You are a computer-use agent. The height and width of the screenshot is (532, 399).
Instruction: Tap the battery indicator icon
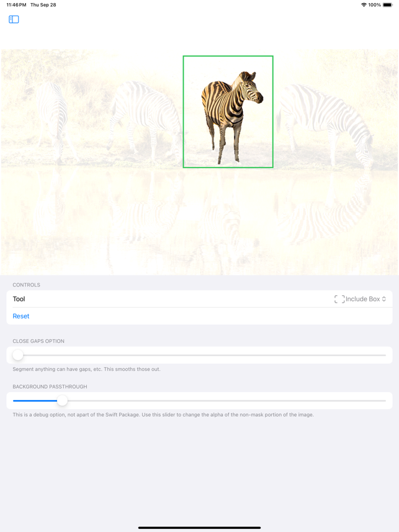[387, 5]
